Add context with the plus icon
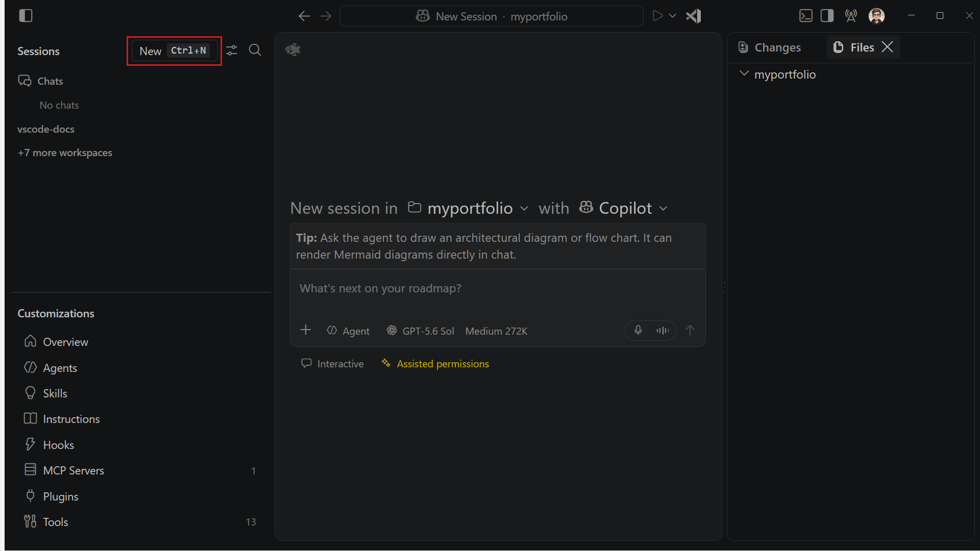Image resolution: width=980 pixels, height=551 pixels. [306, 330]
